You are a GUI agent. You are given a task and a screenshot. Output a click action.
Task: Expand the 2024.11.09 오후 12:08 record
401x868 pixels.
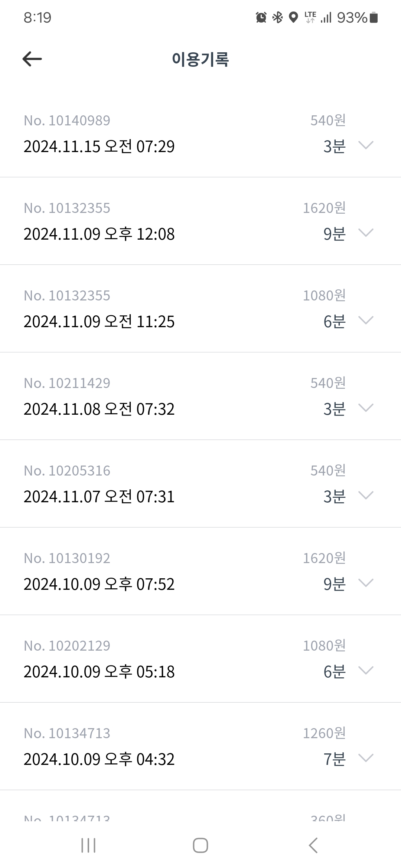366,233
